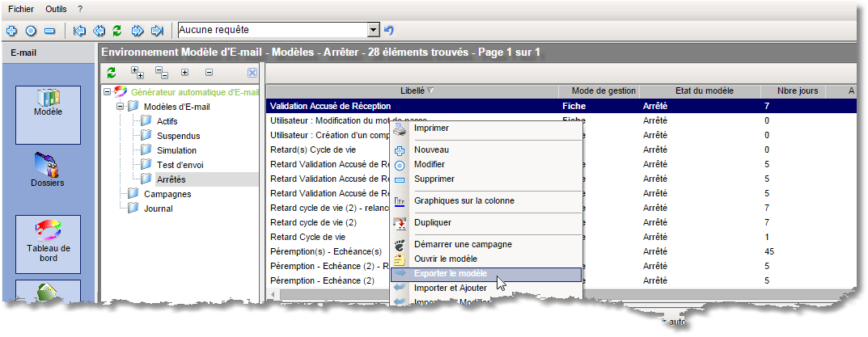Close the tree panel with X button
868x337 pixels.
(x=252, y=73)
